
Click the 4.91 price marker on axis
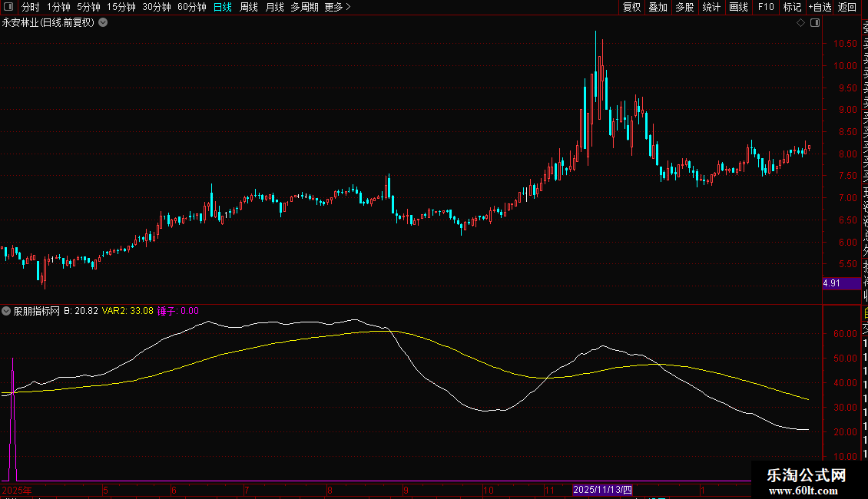841,283
